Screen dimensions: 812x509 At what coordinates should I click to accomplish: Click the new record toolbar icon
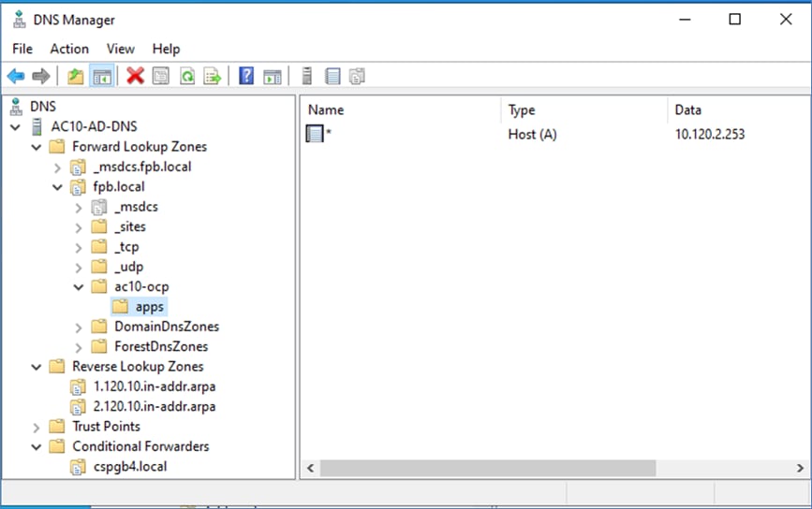(x=332, y=77)
